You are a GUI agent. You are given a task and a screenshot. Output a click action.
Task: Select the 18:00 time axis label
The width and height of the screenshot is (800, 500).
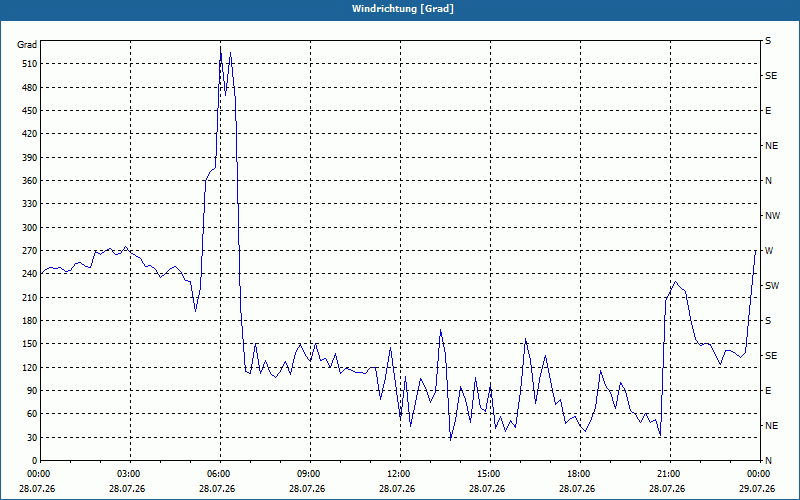coord(580,474)
